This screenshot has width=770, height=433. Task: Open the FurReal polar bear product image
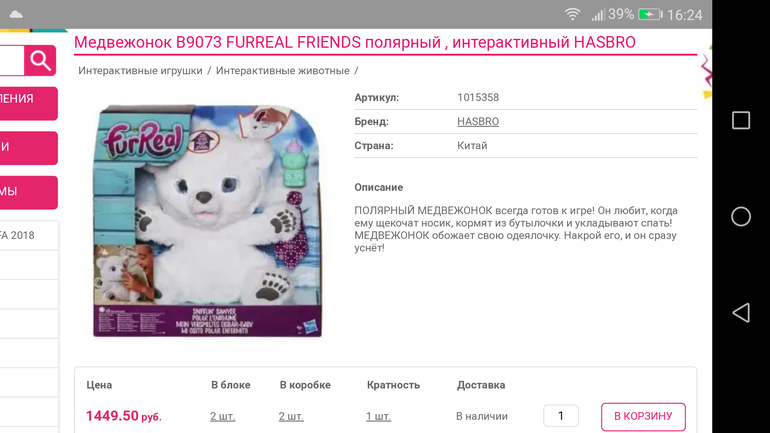point(207,220)
